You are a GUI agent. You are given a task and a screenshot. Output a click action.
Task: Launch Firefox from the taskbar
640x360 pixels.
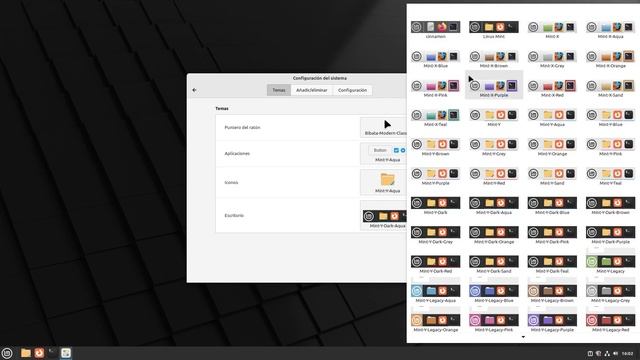pos(39,353)
